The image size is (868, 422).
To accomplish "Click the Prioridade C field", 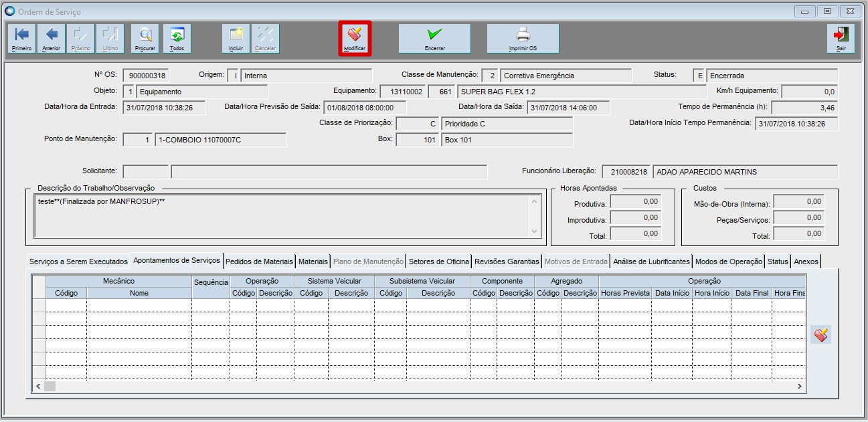I will tap(507, 124).
